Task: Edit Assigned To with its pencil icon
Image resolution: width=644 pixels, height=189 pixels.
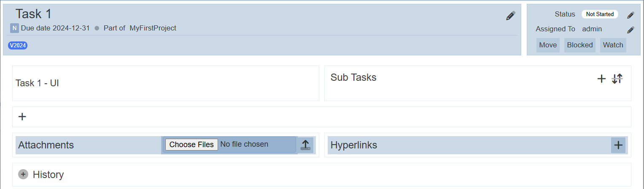Action: [x=631, y=30]
